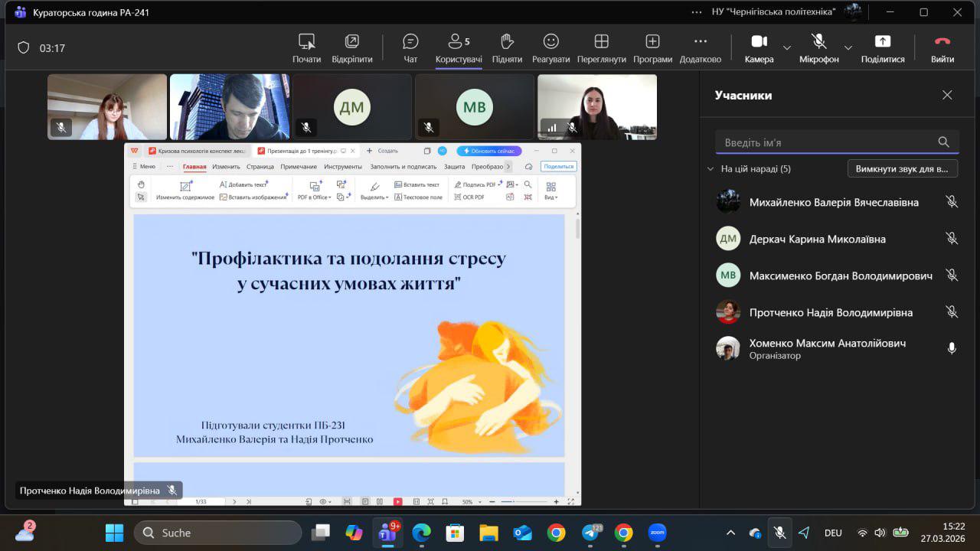Open the Програми apps button
The width and height of the screenshot is (980, 551).
pyautogui.click(x=652, y=47)
